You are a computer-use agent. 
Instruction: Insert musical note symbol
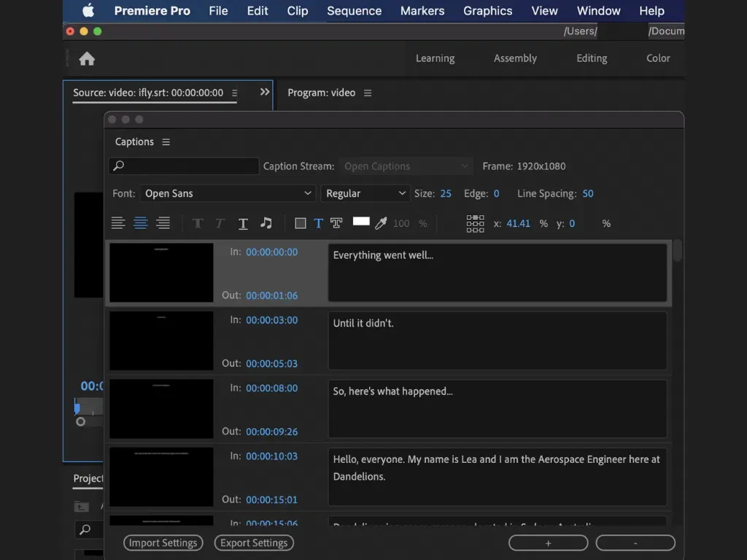coord(266,222)
